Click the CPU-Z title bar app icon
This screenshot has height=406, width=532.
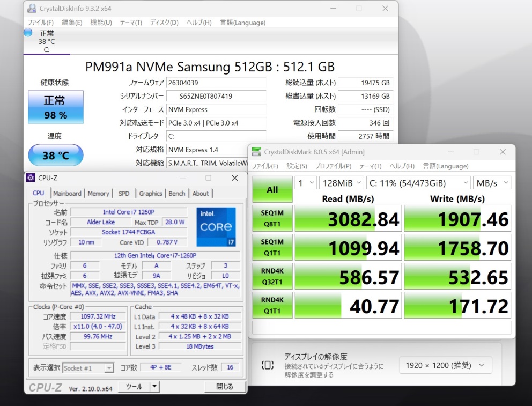31,178
